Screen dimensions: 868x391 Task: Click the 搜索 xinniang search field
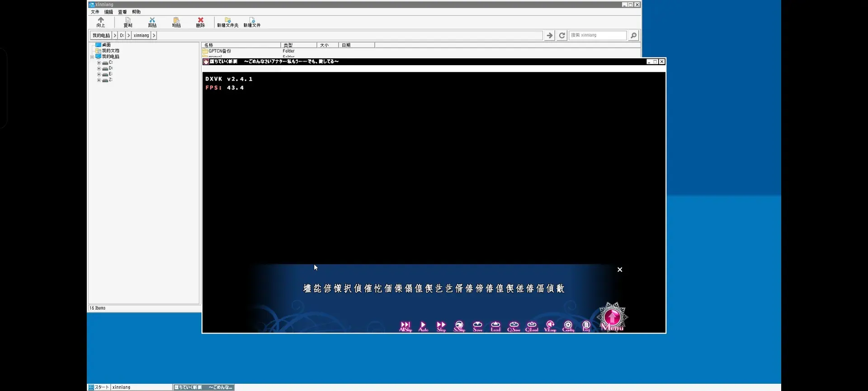pyautogui.click(x=598, y=35)
